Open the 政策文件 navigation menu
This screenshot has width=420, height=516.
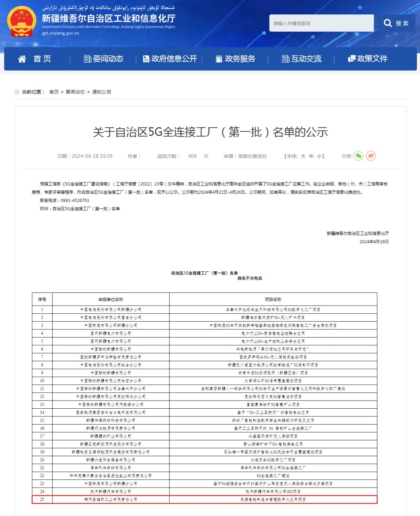(x=368, y=59)
